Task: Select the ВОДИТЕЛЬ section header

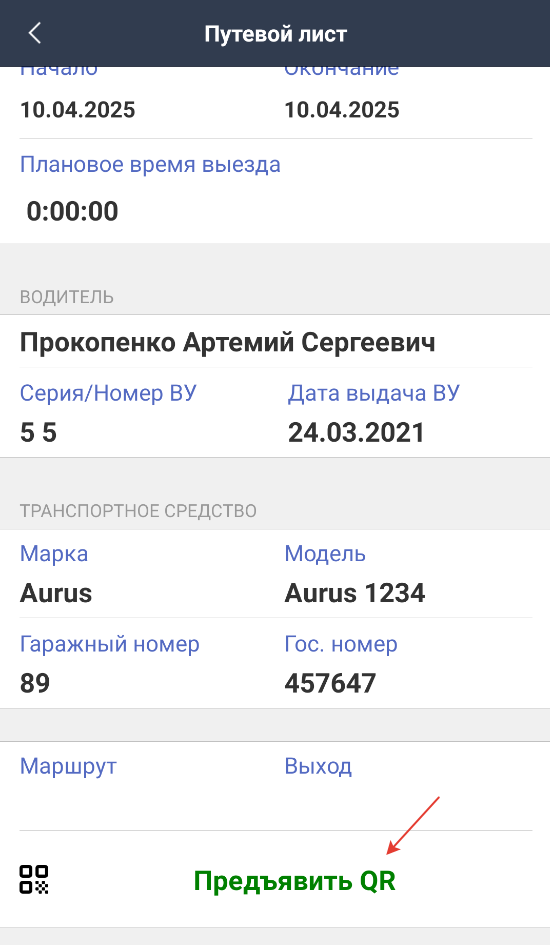Action: [67, 297]
